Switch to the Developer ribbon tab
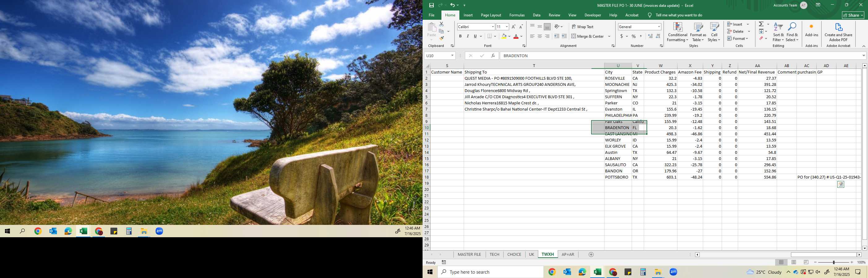 [x=593, y=15]
